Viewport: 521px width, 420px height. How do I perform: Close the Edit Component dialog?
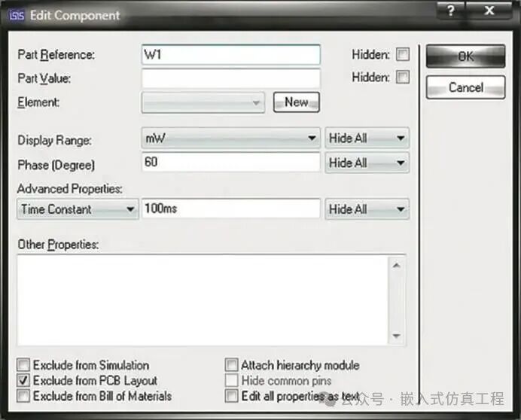click(x=489, y=11)
